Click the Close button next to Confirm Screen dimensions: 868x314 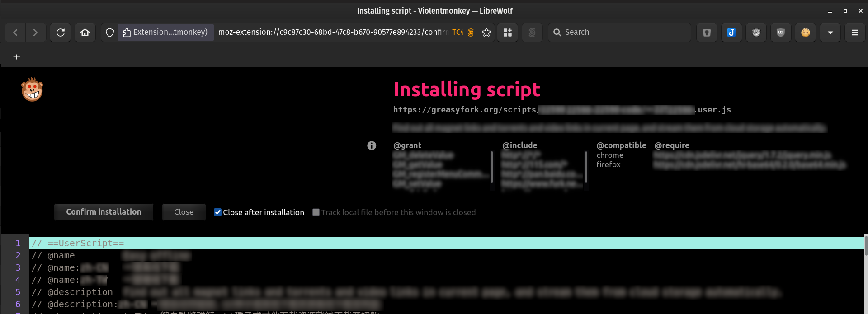(184, 212)
